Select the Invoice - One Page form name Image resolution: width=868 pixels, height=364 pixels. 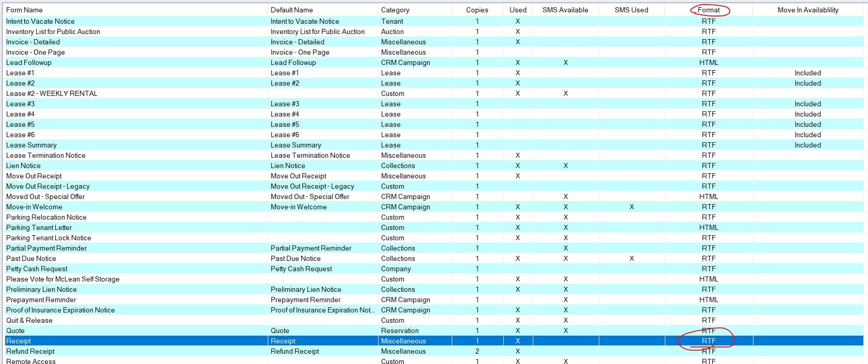36,52
